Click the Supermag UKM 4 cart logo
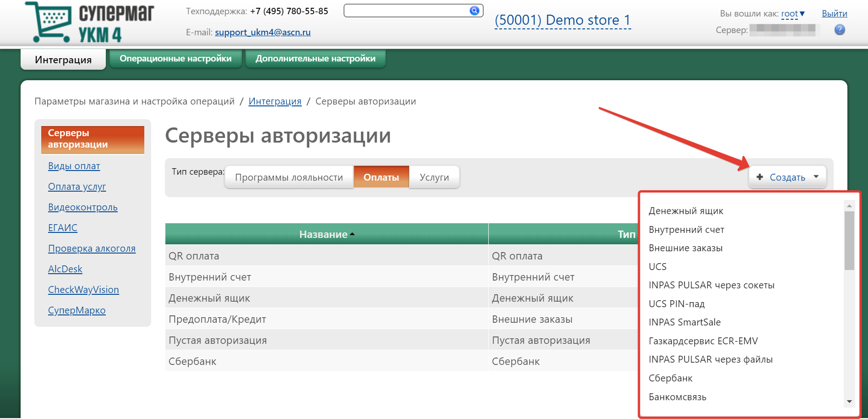 click(x=90, y=22)
